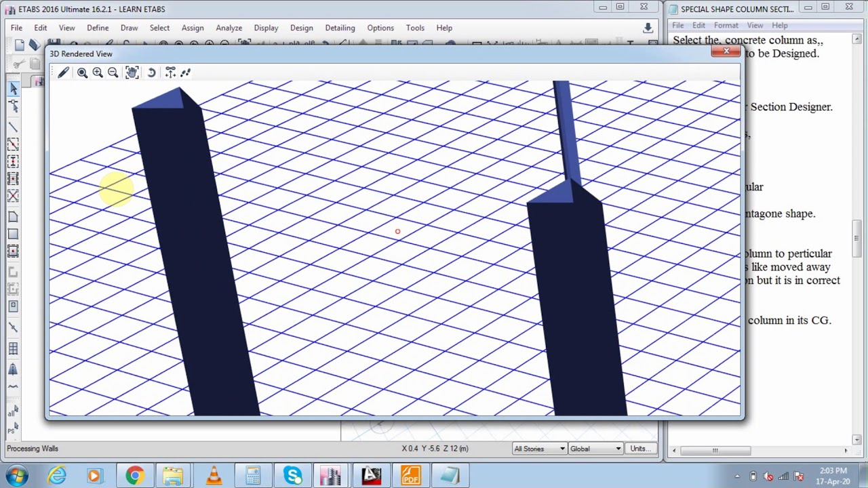This screenshot has width=868, height=488.
Task: Activate the pan hand tool
Action: pos(132,73)
